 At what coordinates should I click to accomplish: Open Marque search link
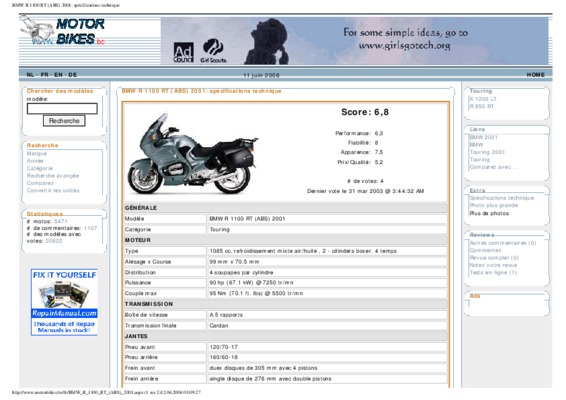click(36, 153)
